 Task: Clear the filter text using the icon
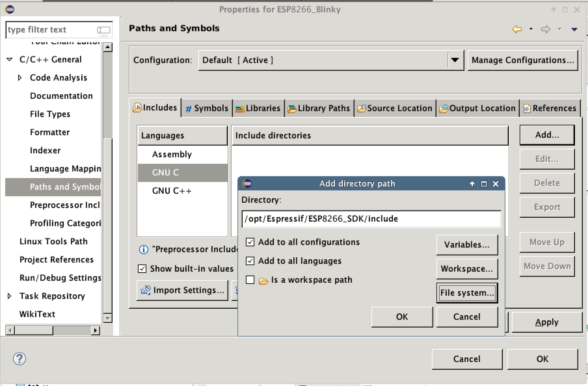click(104, 30)
